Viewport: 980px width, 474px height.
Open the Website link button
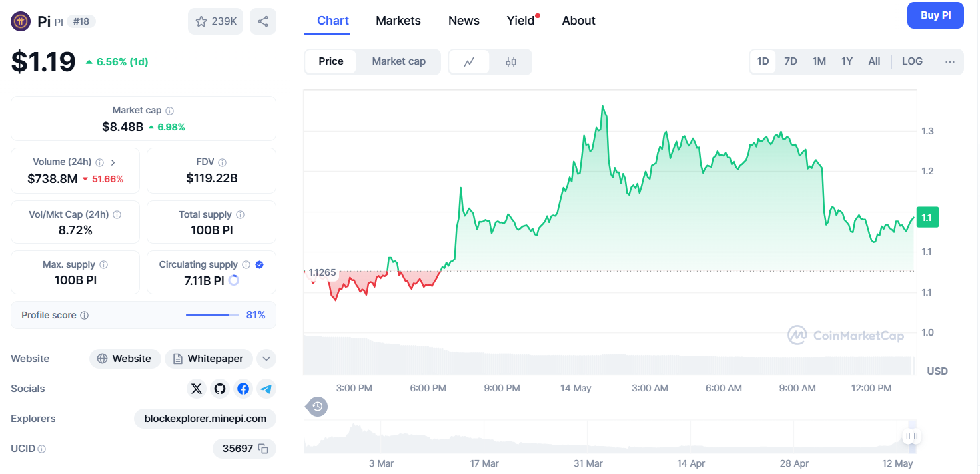(125, 359)
